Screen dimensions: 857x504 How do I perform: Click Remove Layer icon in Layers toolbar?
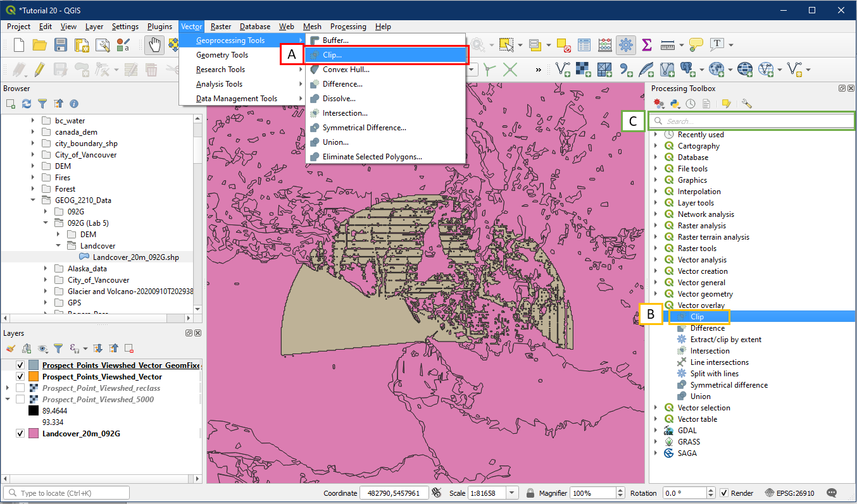[129, 348]
